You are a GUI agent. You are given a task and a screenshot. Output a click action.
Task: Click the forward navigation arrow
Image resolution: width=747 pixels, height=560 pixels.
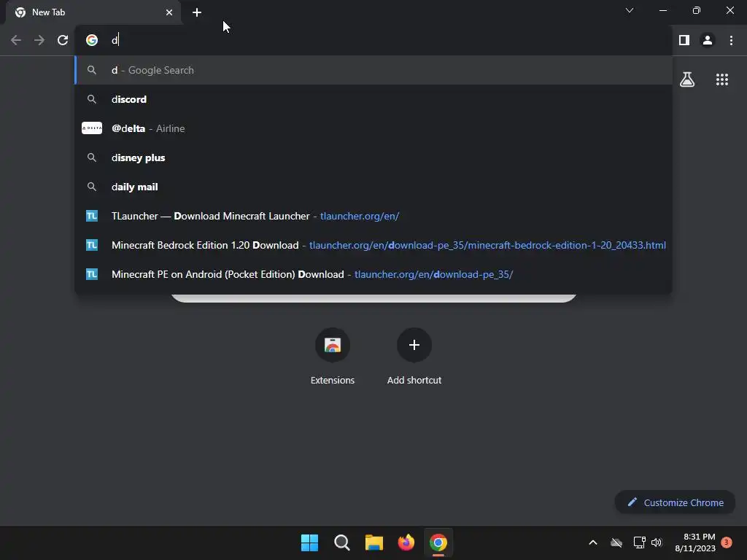[x=39, y=40]
